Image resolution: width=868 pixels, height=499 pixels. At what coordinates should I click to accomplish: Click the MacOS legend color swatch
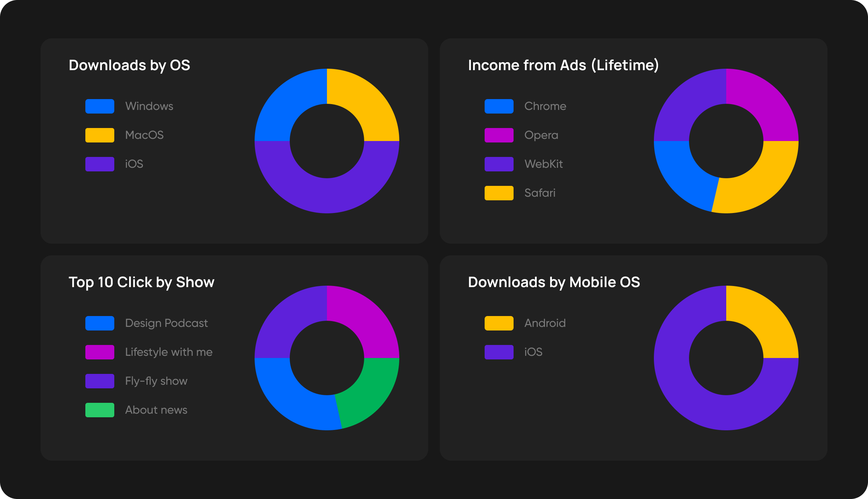point(99,135)
